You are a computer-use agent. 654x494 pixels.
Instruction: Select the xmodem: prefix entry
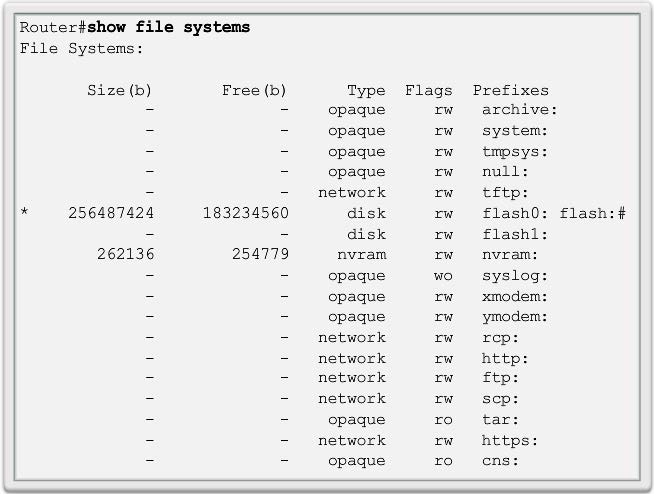pyautogui.click(x=515, y=296)
